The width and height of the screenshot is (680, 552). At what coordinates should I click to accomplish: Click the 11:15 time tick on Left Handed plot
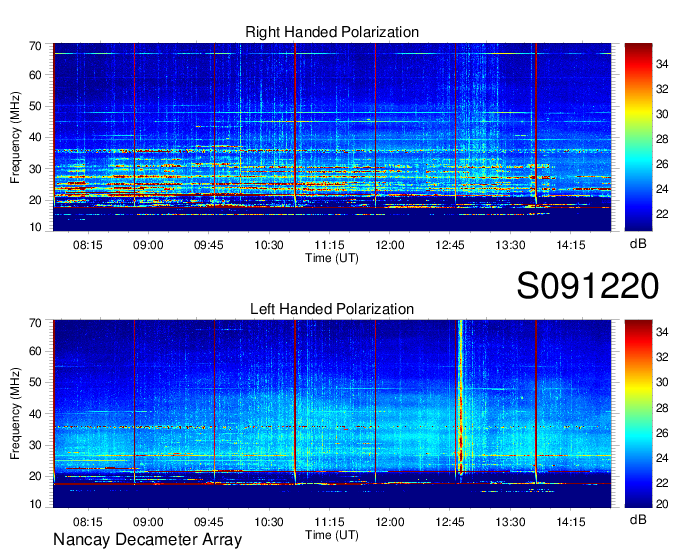(329, 522)
